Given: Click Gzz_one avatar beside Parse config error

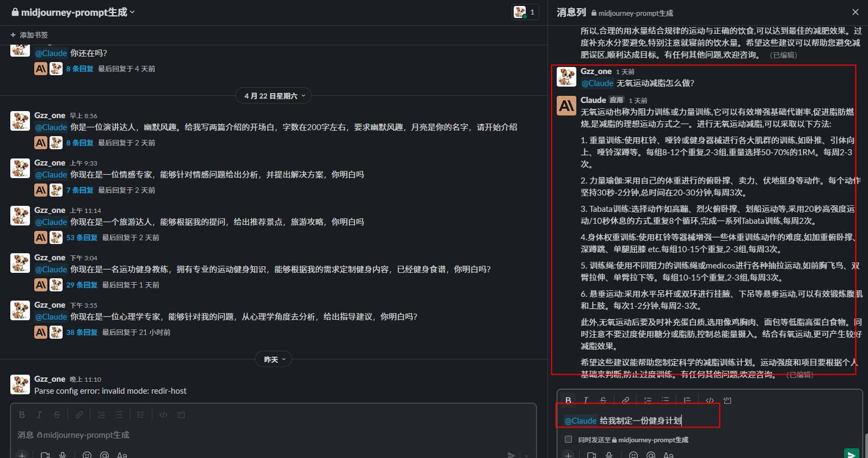Looking at the screenshot, I should (x=20, y=384).
